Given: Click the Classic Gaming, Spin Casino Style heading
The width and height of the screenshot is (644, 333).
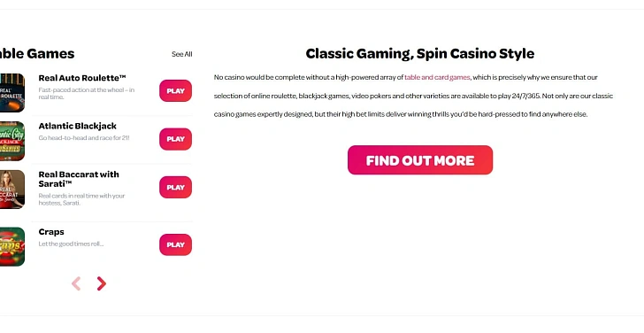Looking at the screenshot, I should pyautogui.click(x=419, y=54).
